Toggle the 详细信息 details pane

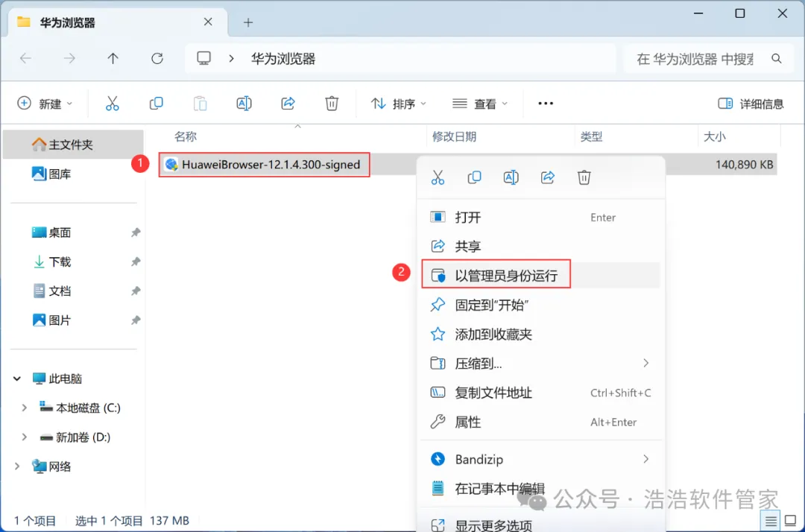point(751,104)
